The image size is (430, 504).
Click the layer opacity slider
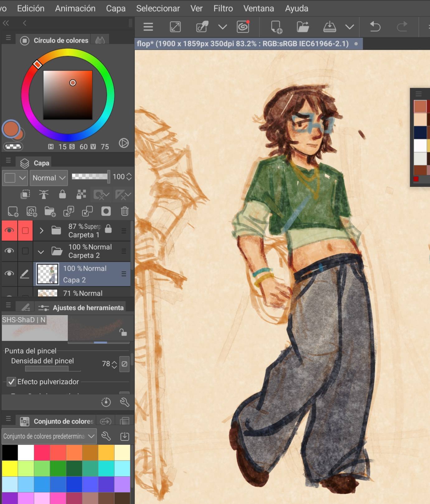point(91,176)
